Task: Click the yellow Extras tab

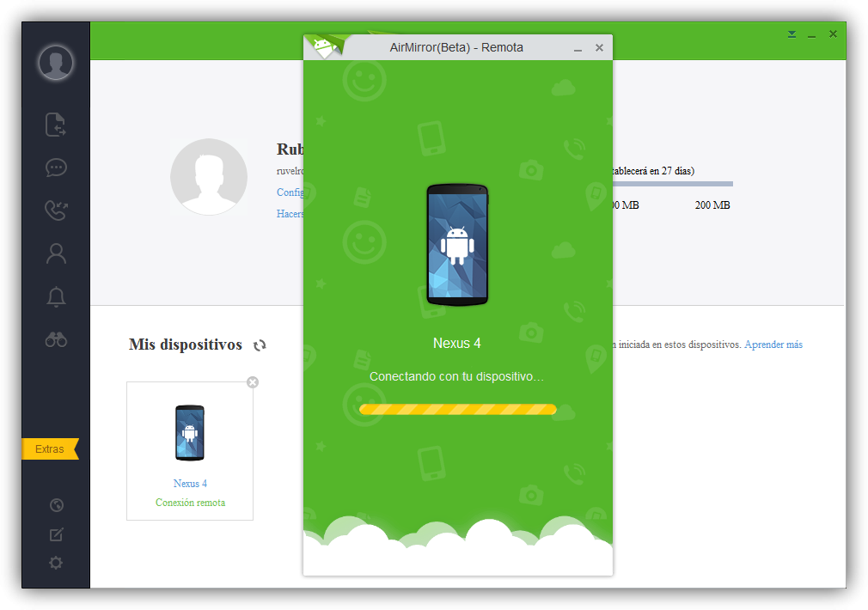Action: (51, 449)
